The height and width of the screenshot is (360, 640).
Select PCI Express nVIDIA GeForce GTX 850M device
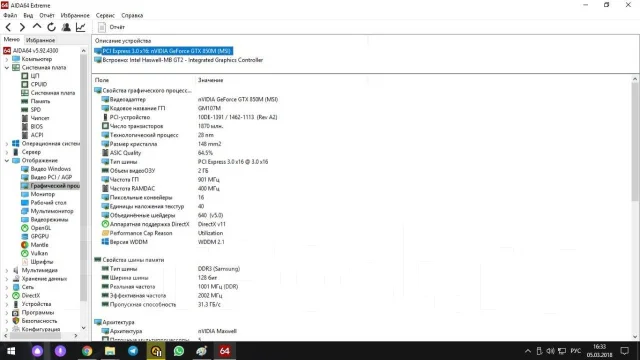pos(163,51)
